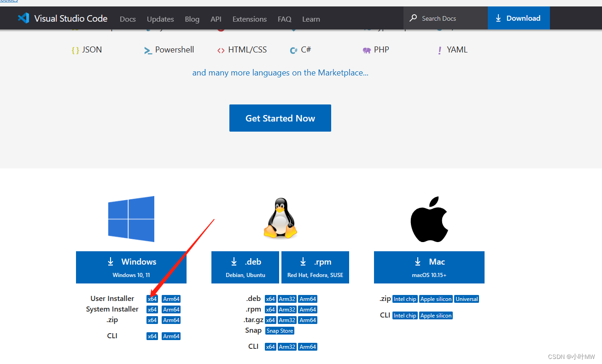Open the Extensions menu item

point(249,19)
